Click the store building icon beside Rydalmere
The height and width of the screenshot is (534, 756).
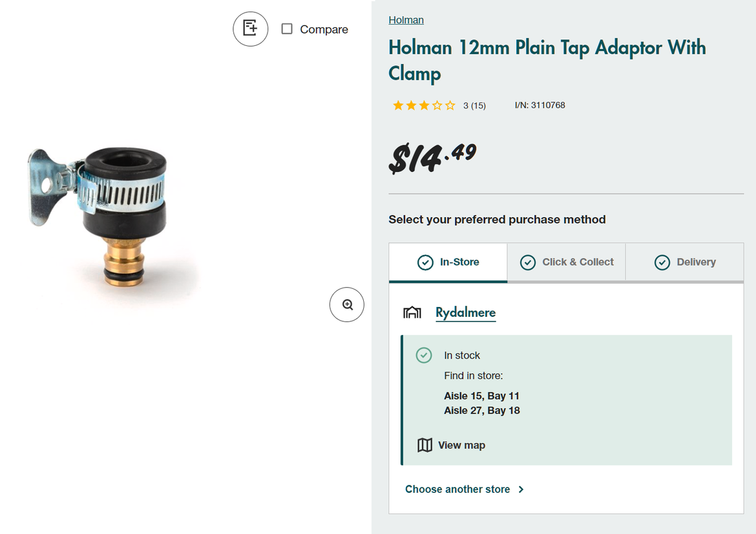point(412,313)
